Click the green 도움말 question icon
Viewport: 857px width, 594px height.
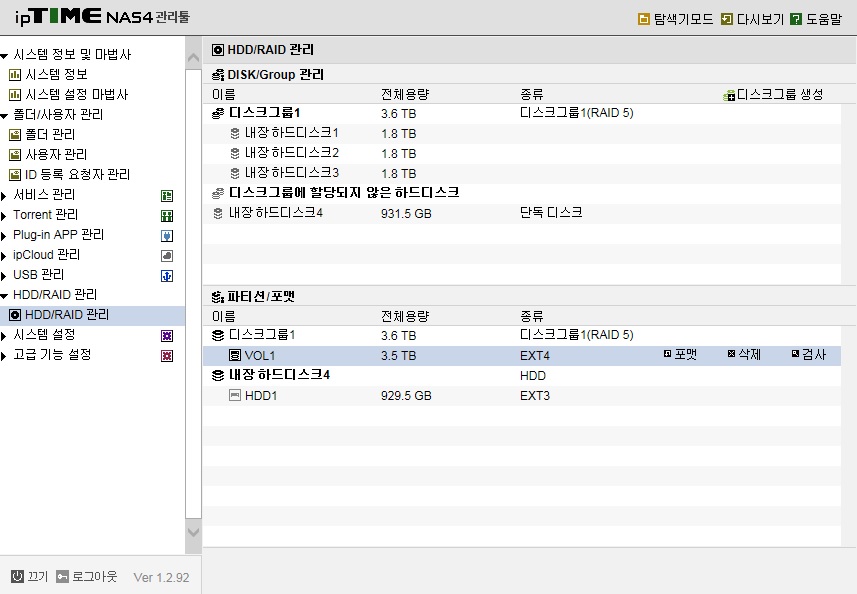tap(796, 19)
